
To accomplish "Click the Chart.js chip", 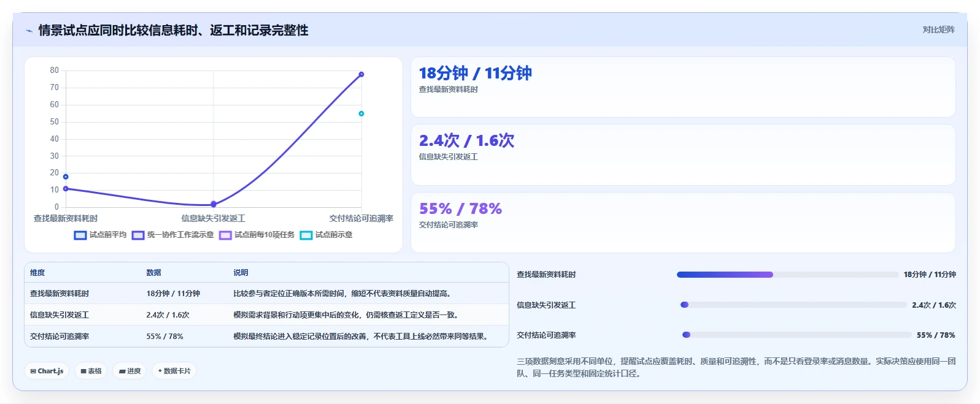I will click(x=47, y=371).
